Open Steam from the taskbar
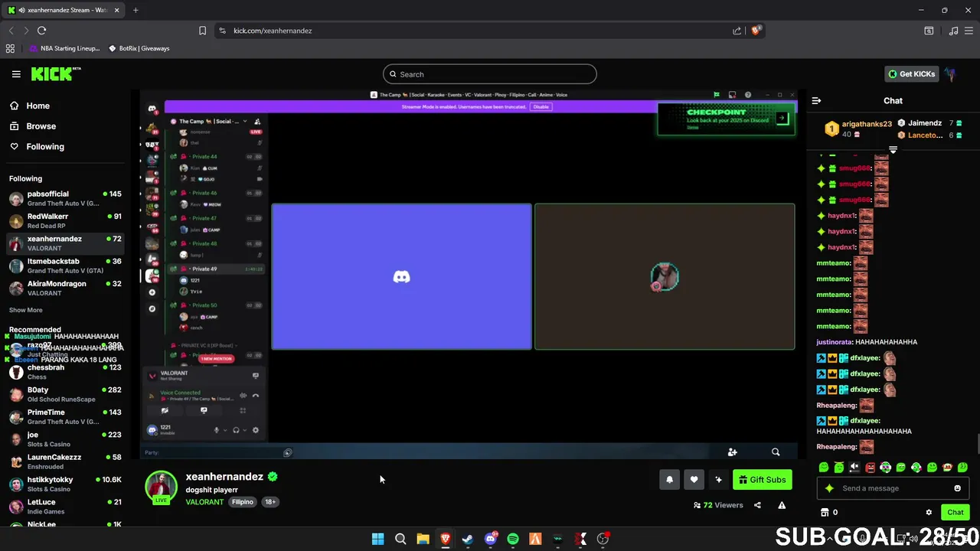Screen dimensions: 980x551 point(468,539)
